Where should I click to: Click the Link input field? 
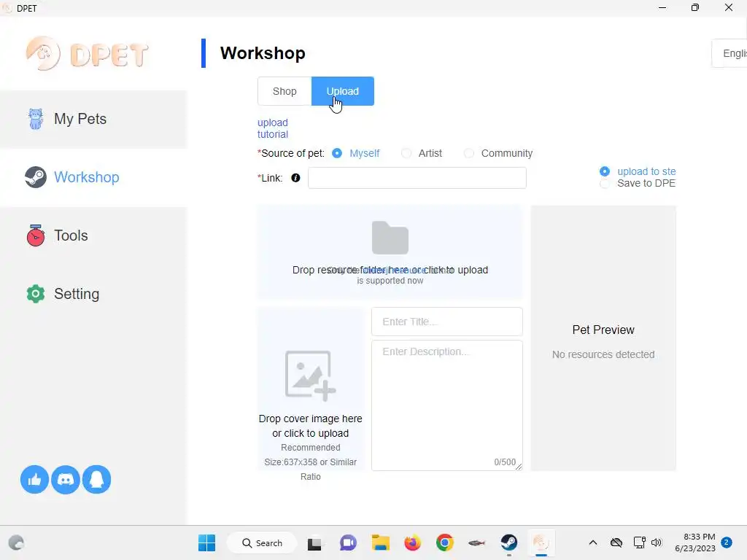point(417,178)
